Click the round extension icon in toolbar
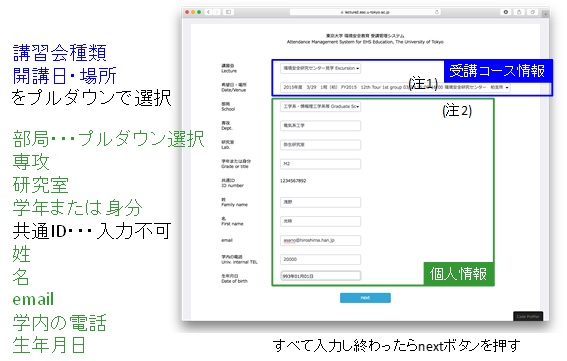This screenshot has width=567, height=361. 506,12
